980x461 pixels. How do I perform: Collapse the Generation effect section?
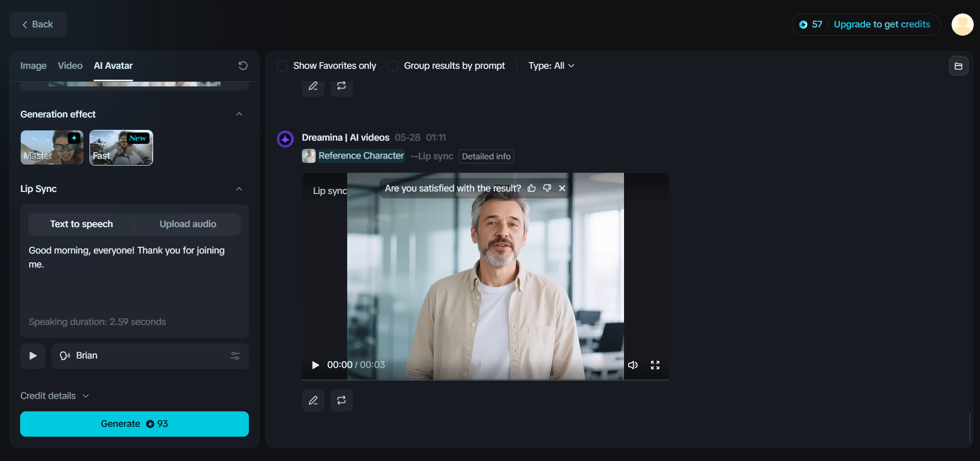tap(239, 114)
